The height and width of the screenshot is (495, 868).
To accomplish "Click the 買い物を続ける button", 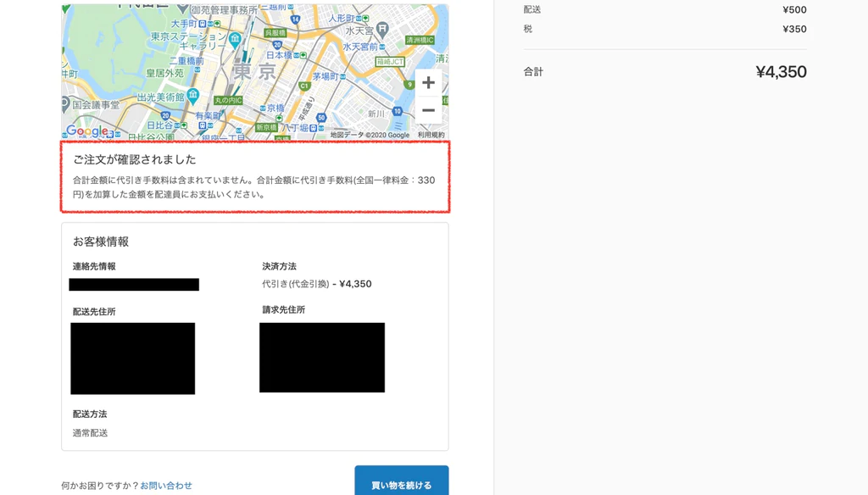I will pyautogui.click(x=401, y=483).
